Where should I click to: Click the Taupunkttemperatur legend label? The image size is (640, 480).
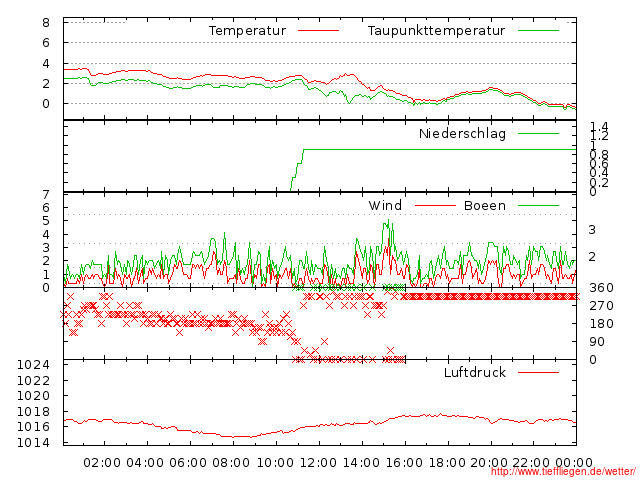pyautogui.click(x=436, y=31)
